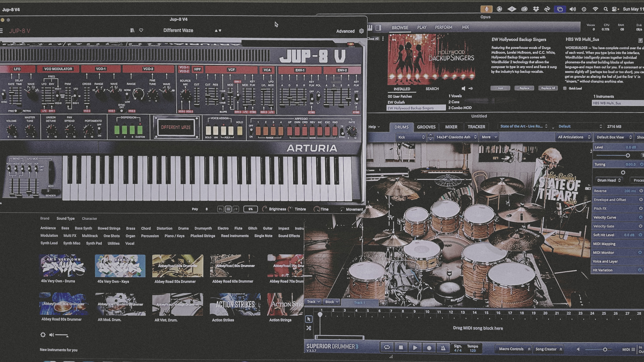Toggle the Velocity Curve power button

click(x=641, y=217)
